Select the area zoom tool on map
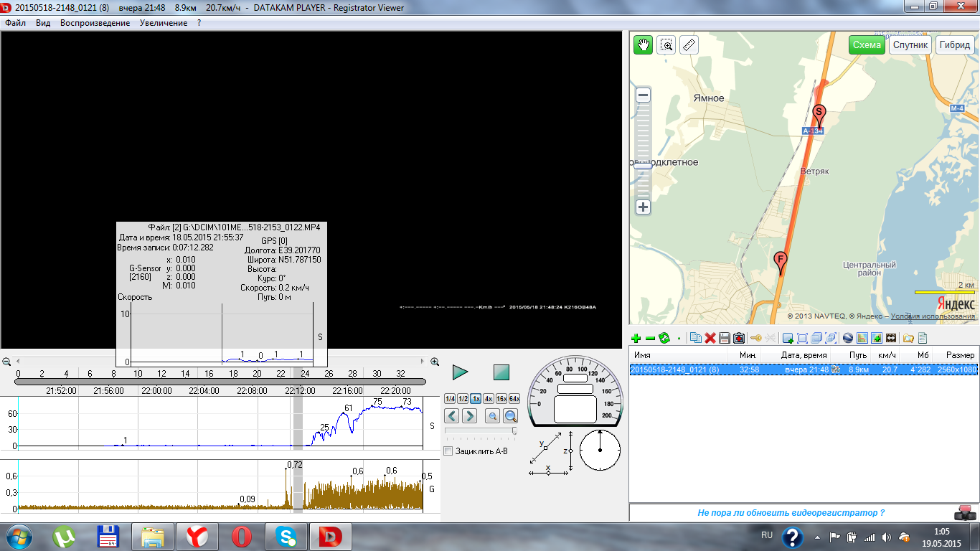Image resolution: width=980 pixels, height=551 pixels. (x=666, y=45)
